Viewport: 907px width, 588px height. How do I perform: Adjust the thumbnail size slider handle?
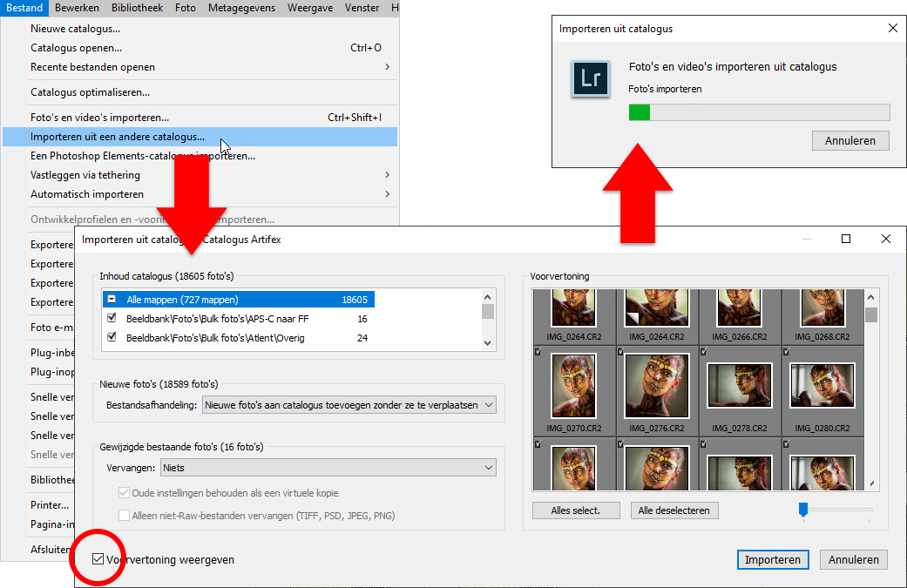coord(802,510)
